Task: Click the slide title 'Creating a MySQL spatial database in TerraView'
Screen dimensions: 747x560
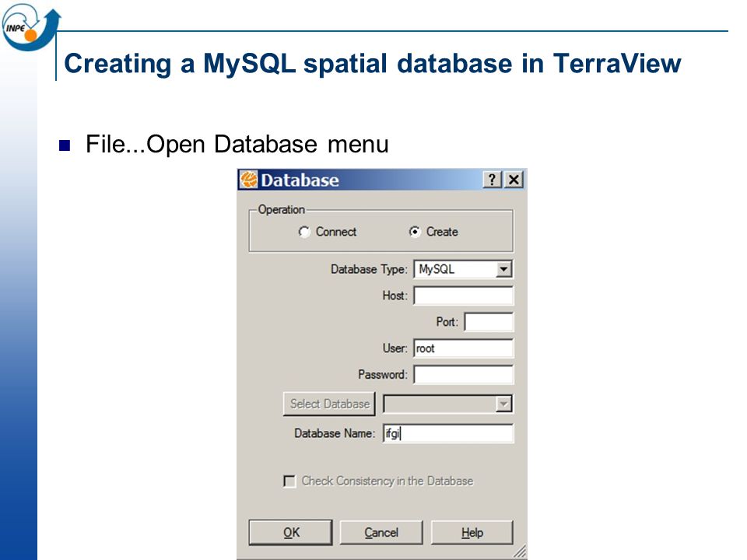Action: (373, 63)
